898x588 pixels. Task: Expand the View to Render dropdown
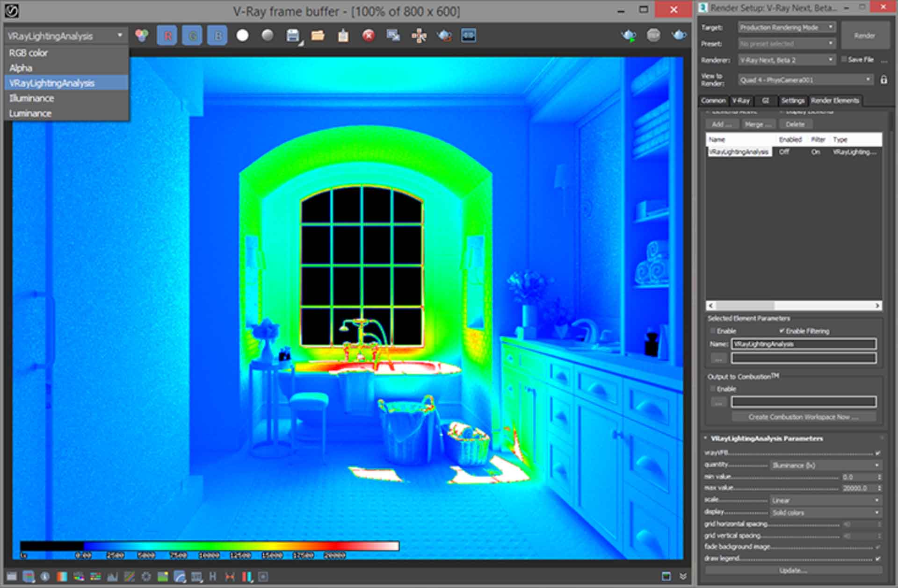805,80
